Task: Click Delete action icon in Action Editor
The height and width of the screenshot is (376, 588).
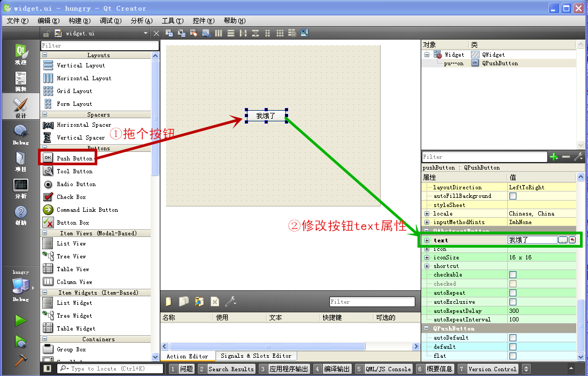Action: click(x=215, y=301)
